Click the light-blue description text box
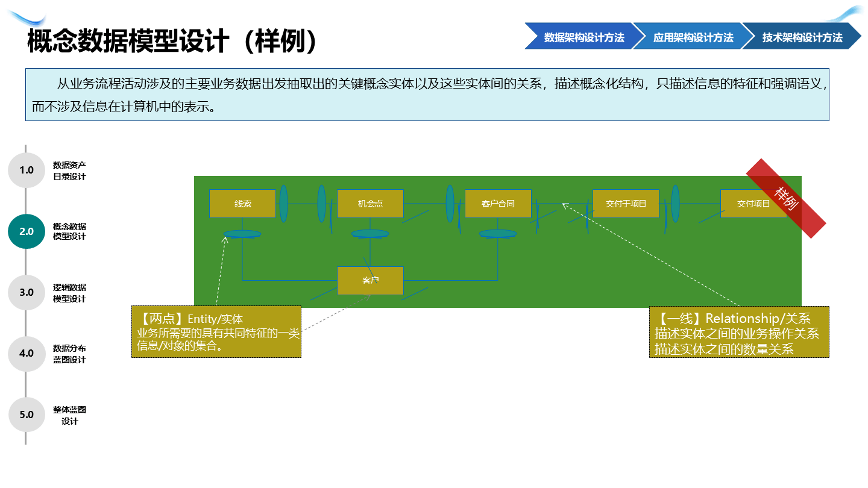The height and width of the screenshot is (488, 868). click(427, 95)
